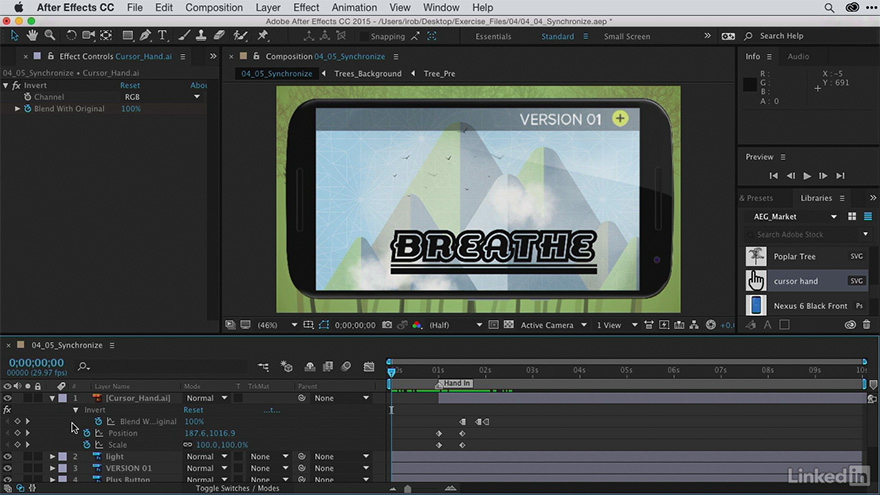Reset Invert in Effect Controls
Screen dimensions: 880x495
click(130, 85)
